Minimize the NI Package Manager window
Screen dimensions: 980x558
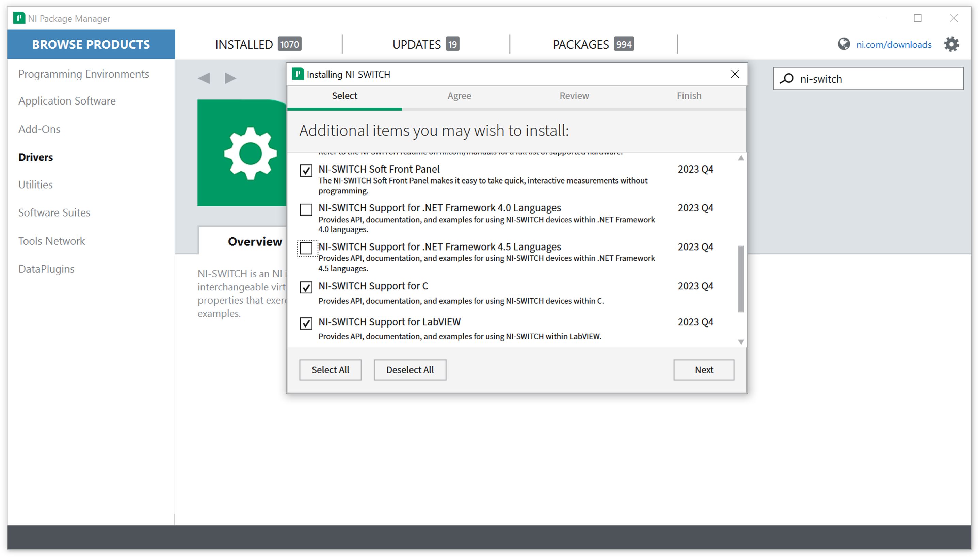(x=883, y=18)
